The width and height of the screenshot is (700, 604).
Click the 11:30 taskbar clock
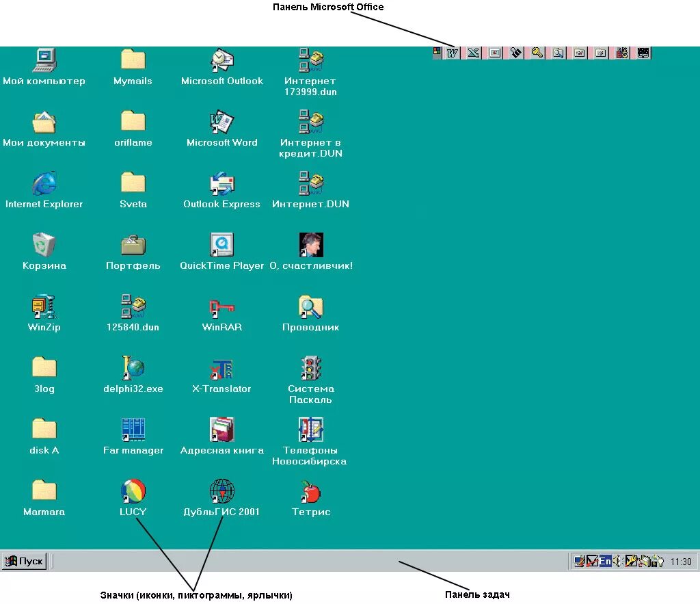pyautogui.click(x=681, y=562)
